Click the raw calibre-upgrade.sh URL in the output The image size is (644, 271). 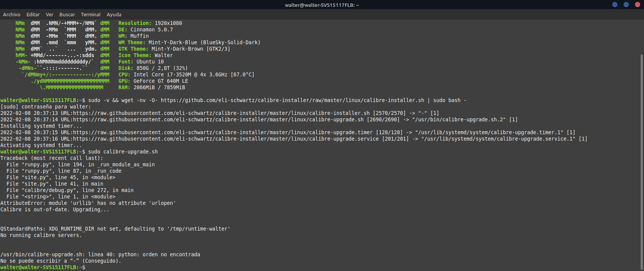click(x=218, y=119)
